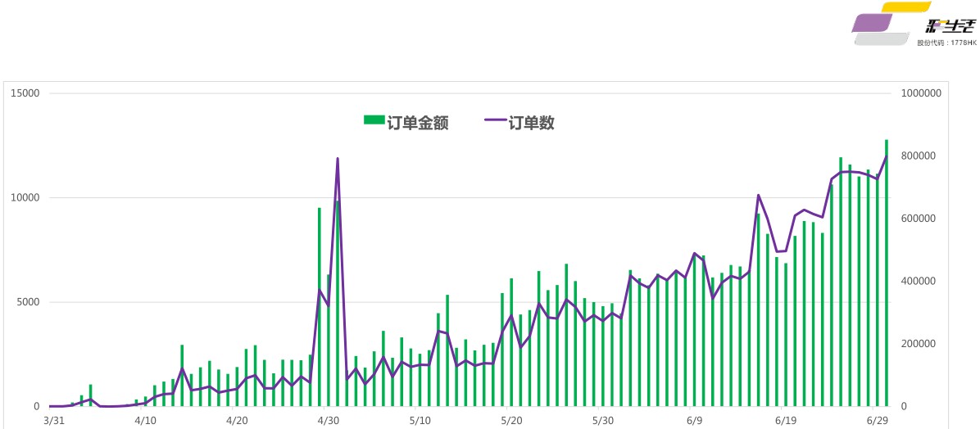
Task: Click the 5/20 date axis label
Action: (511, 420)
